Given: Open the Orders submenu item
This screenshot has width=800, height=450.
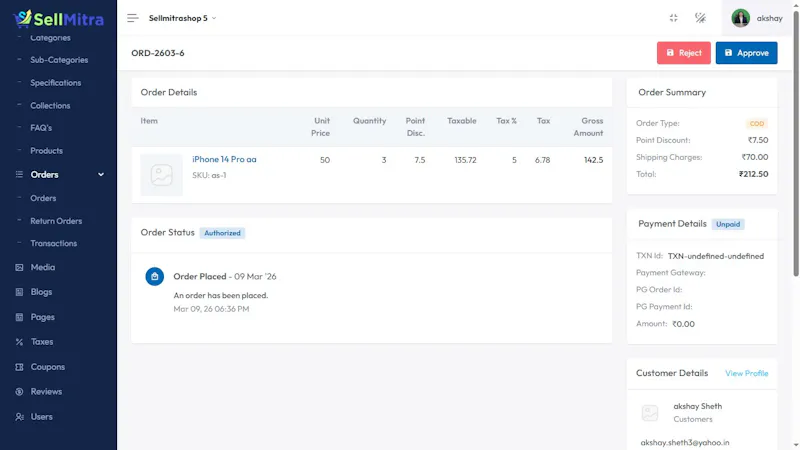Looking at the screenshot, I should click(43, 198).
